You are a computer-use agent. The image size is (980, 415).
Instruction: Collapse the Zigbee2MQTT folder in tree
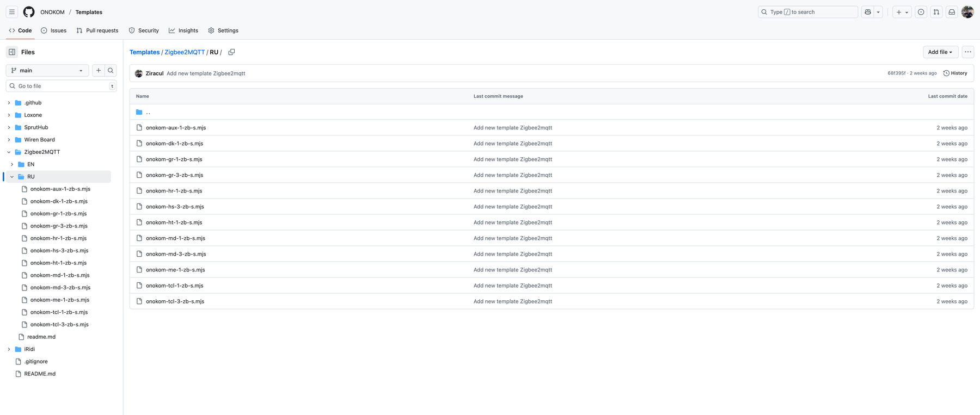point(9,152)
